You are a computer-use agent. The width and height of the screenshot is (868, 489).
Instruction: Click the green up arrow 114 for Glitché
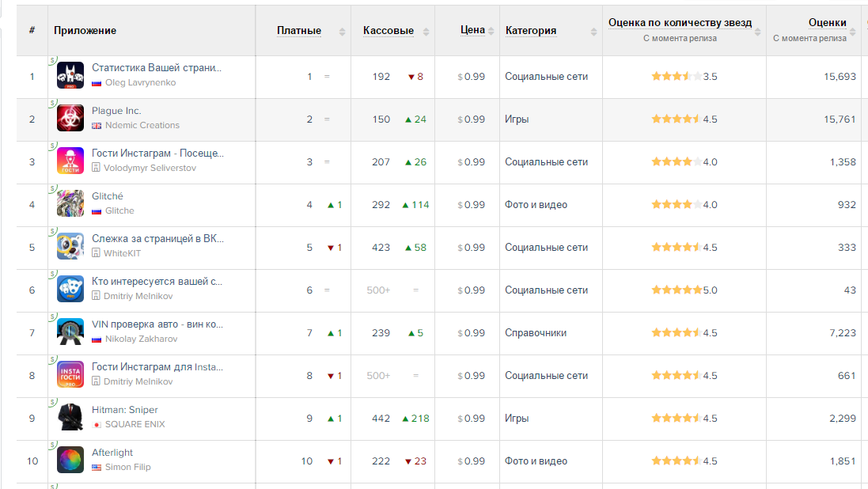tap(415, 205)
